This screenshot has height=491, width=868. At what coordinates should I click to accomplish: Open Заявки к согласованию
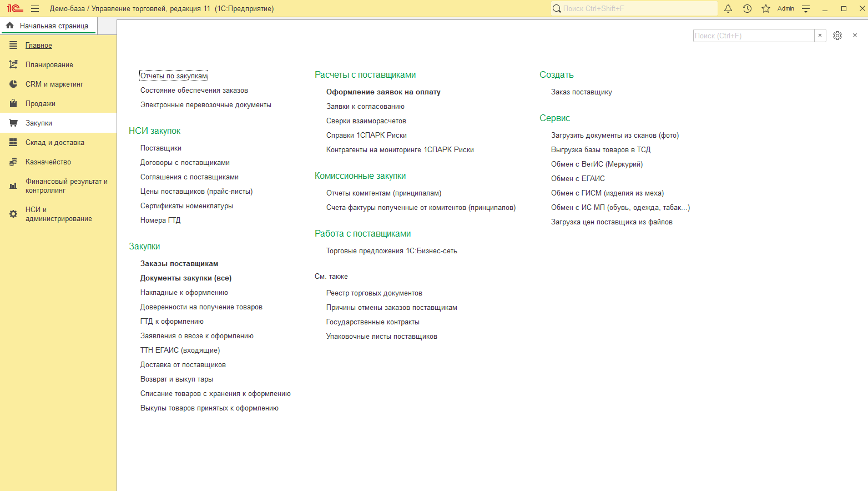(x=365, y=106)
